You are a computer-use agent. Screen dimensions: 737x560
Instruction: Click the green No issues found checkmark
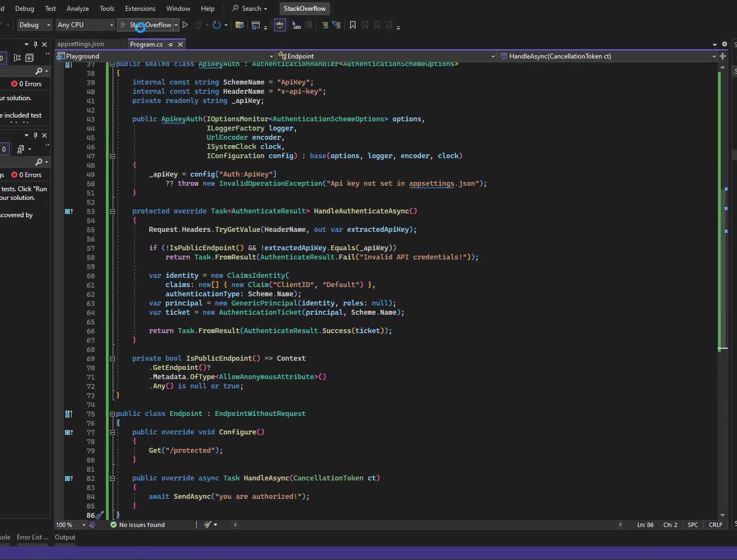point(113,524)
